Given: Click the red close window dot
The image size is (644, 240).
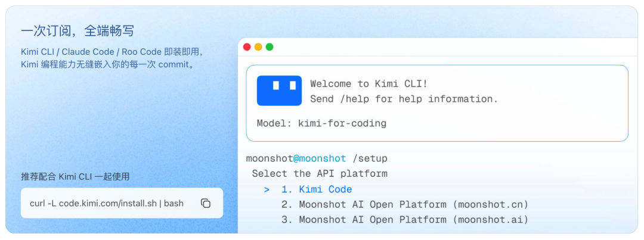Looking at the screenshot, I should pos(247,47).
